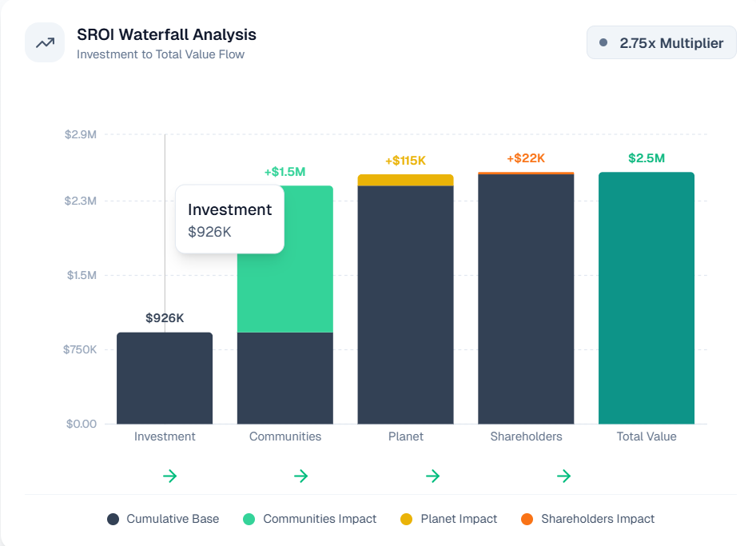Viewport: 756px width, 546px height.
Task: Toggle the Shareholders Impact legend entry
Action: [x=587, y=519]
